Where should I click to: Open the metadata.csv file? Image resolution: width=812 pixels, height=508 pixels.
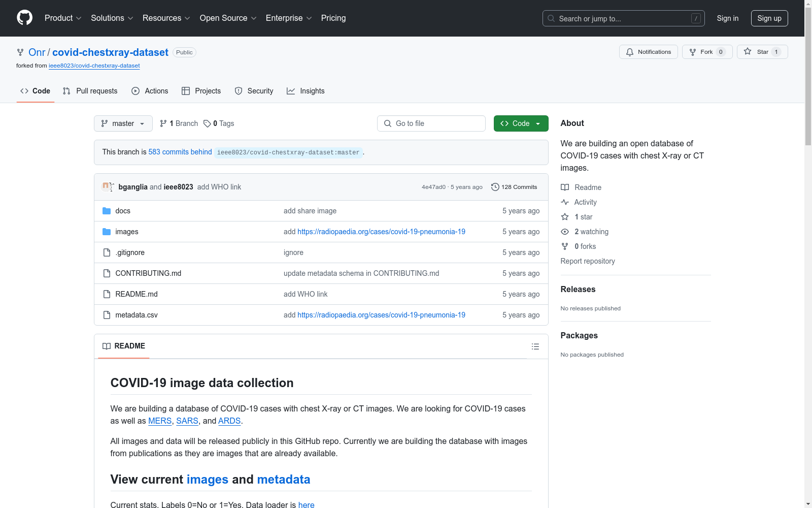(x=137, y=315)
